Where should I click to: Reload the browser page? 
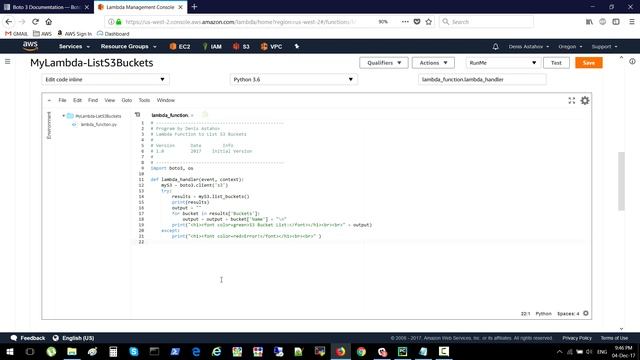click(35, 22)
